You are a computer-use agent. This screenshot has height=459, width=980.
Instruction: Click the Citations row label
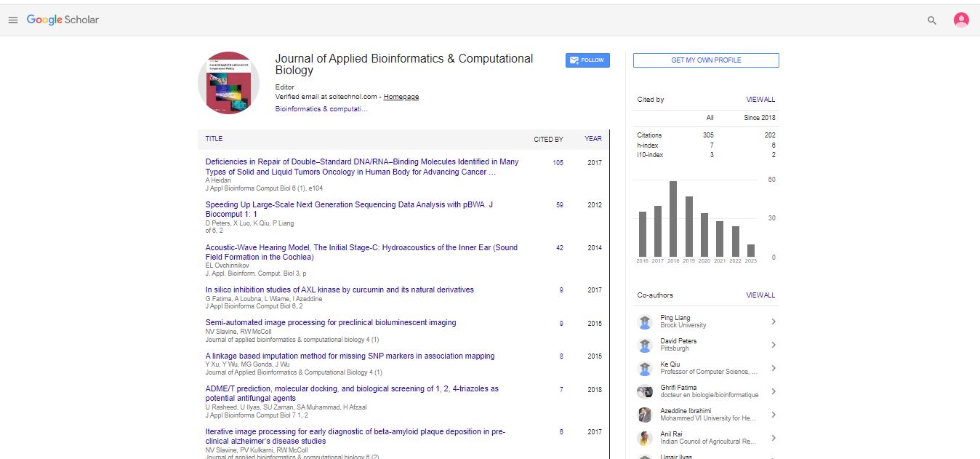(650, 135)
